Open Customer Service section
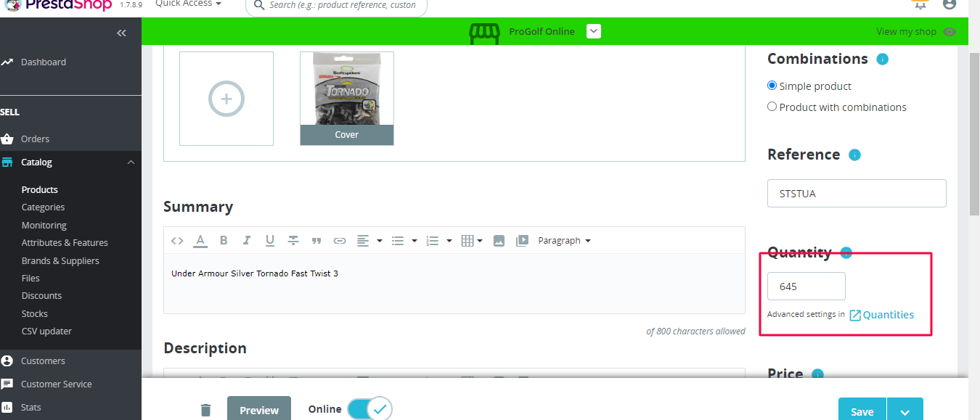The height and width of the screenshot is (420, 980). tap(57, 384)
